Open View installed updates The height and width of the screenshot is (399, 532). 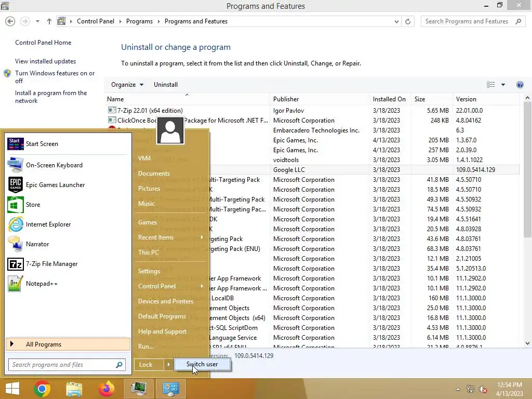[x=46, y=61]
